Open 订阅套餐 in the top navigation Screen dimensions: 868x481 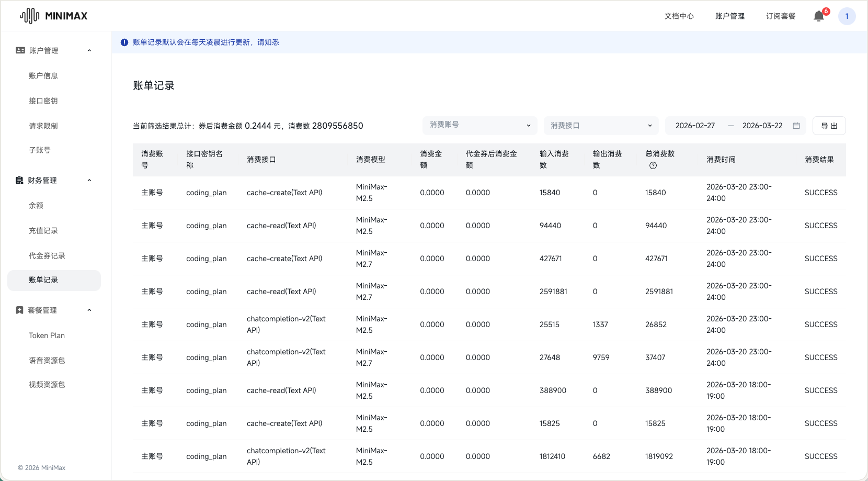coord(781,16)
